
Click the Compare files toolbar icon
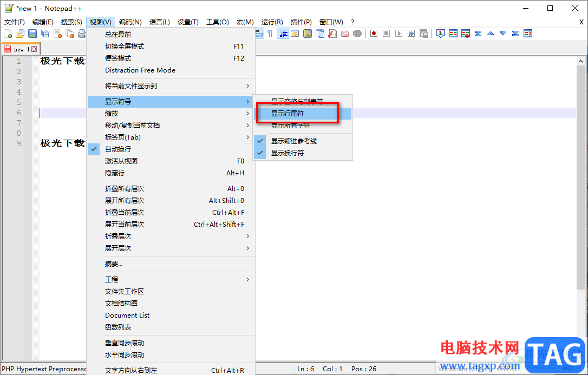point(453,34)
